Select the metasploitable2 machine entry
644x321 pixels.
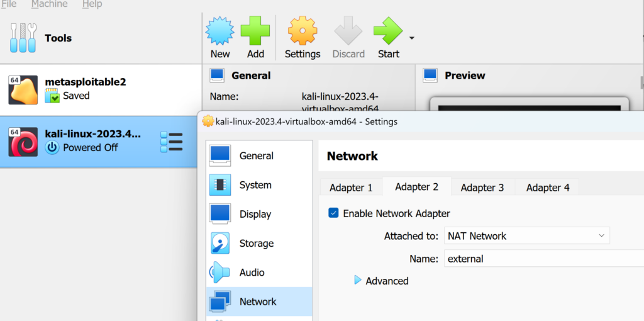tap(101, 89)
